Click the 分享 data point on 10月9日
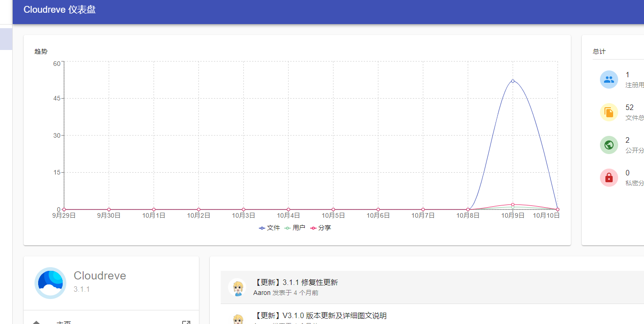The width and height of the screenshot is (644, 324). click(513, 204)
